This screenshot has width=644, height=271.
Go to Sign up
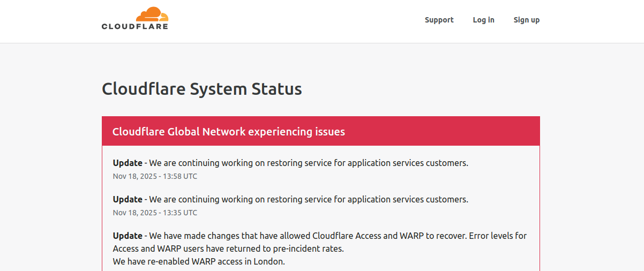coord(526,20)
